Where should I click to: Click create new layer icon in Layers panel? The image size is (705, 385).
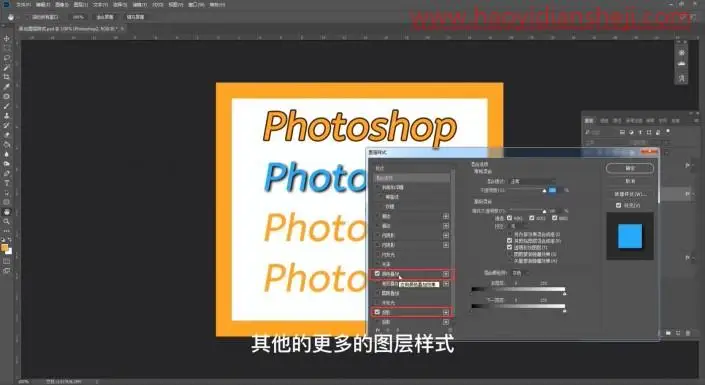[678, 333]
